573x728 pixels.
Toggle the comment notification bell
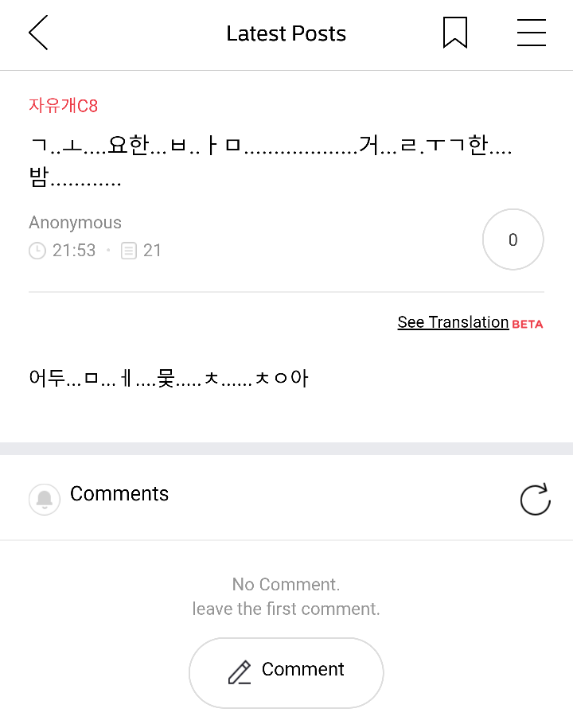(x=45, y=500)
